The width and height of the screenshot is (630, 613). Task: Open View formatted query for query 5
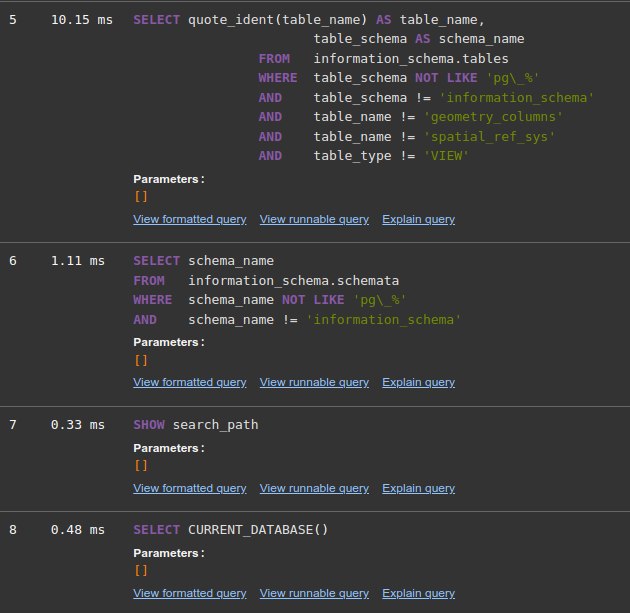[x=190, y=219]
